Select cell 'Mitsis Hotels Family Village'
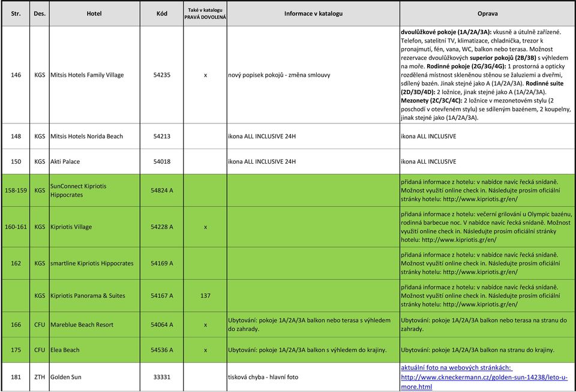 (94, 75)
